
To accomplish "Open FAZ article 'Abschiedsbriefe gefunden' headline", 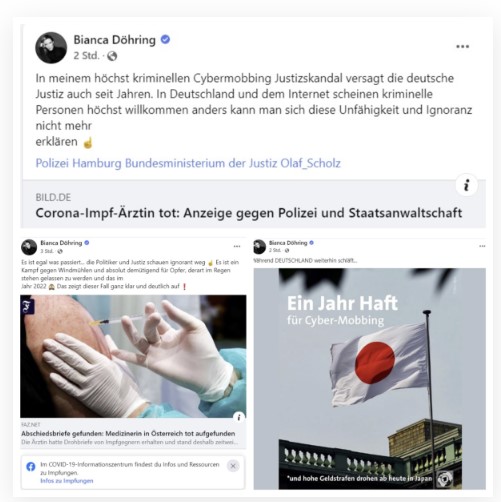I will point(128,433).
